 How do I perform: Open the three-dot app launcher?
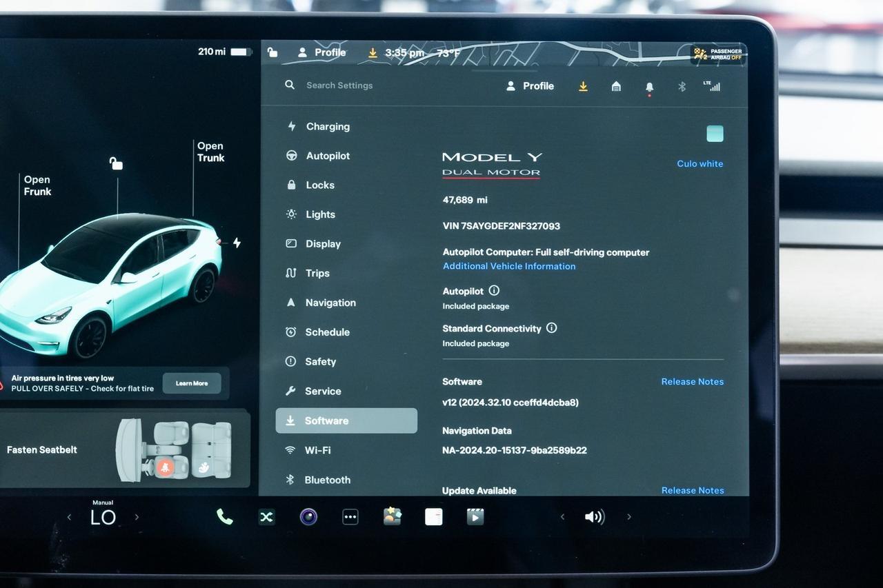tap(350, 517)
